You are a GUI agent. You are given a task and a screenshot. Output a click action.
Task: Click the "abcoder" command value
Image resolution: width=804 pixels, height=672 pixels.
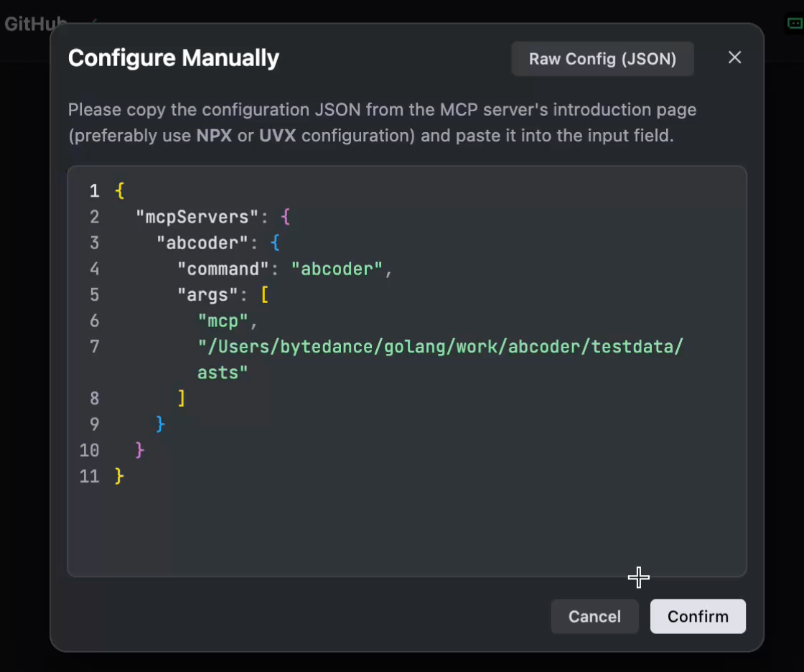point(337,269)
